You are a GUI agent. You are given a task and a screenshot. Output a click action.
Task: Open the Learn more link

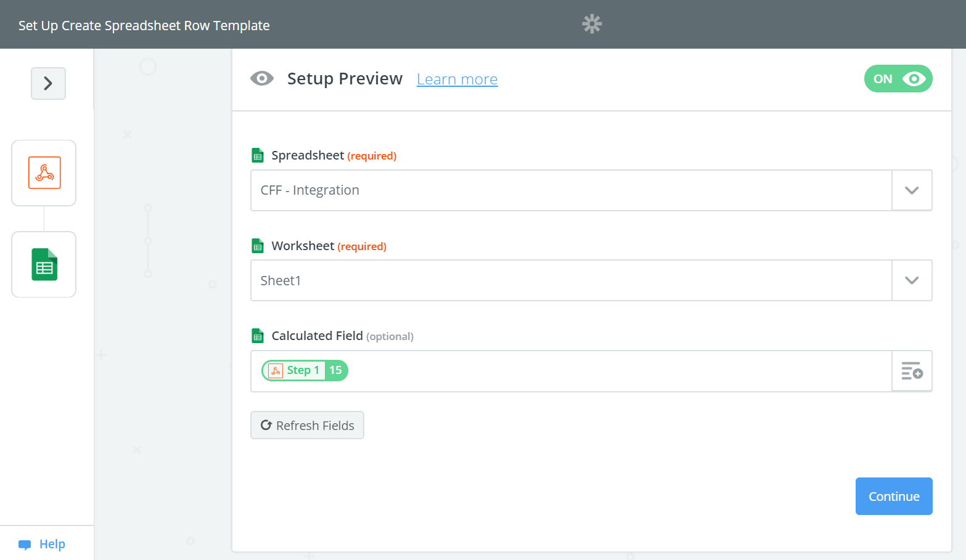(457, 79)
